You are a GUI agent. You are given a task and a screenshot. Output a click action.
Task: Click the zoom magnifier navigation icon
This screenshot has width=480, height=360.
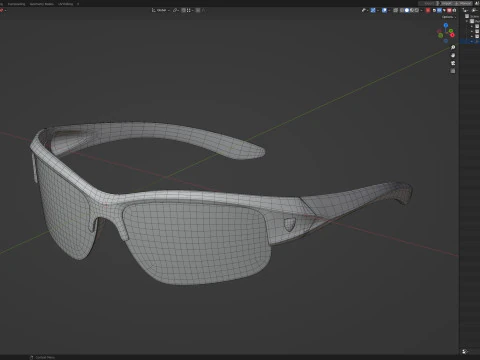pos(453,47)
